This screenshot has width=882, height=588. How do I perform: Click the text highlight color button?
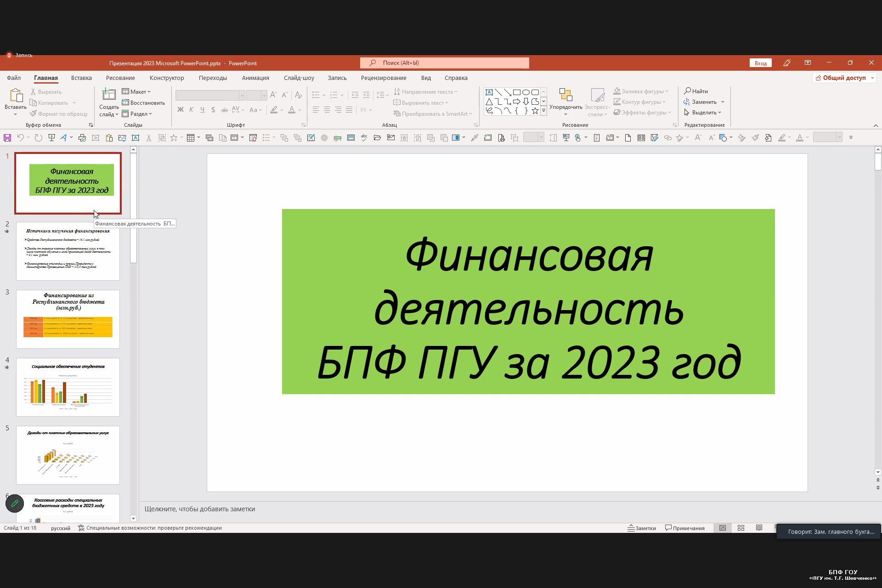click(x=274, y=110)
